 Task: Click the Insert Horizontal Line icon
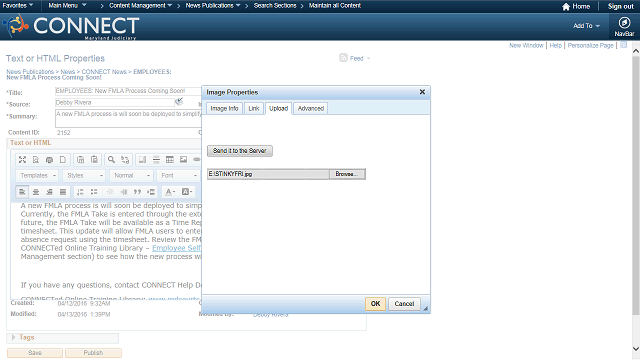(156, 160)
